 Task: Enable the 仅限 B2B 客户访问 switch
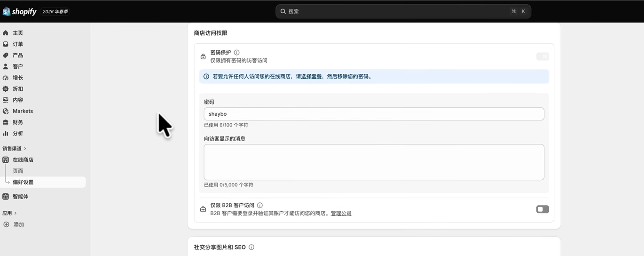542,209
